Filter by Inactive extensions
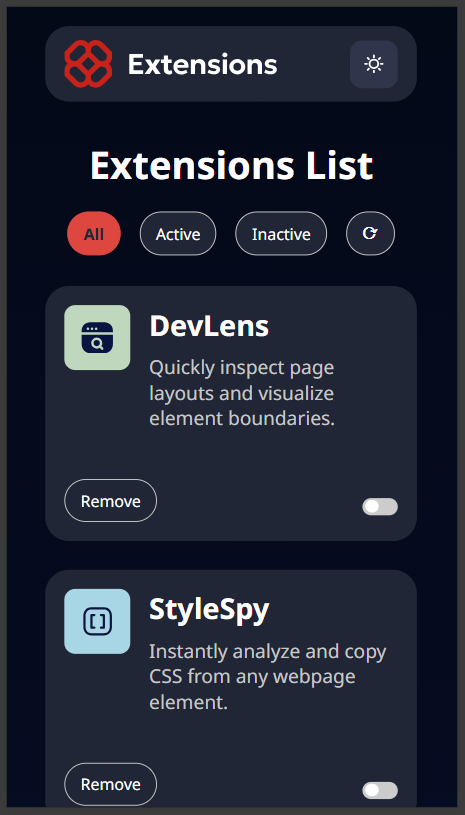 281,234
